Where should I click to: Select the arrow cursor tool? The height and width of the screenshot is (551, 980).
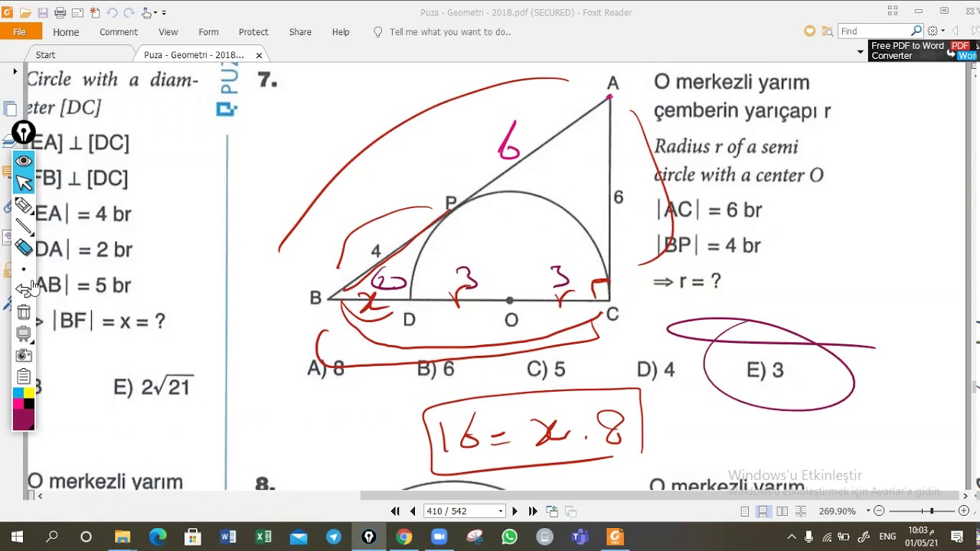(24, 182)
